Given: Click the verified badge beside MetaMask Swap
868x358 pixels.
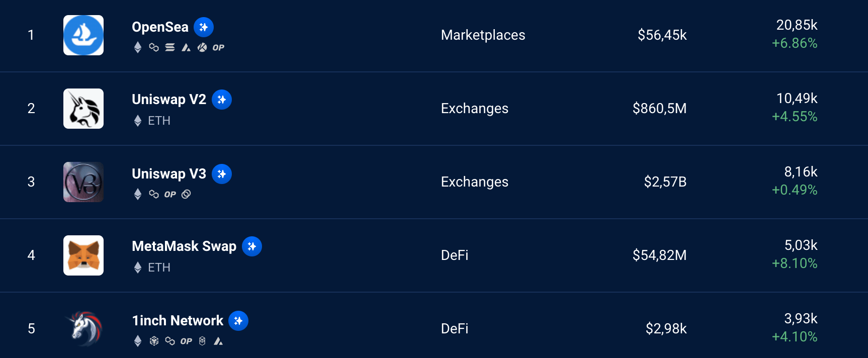Looking at the screenshot, I should click(x=252, y=246).
